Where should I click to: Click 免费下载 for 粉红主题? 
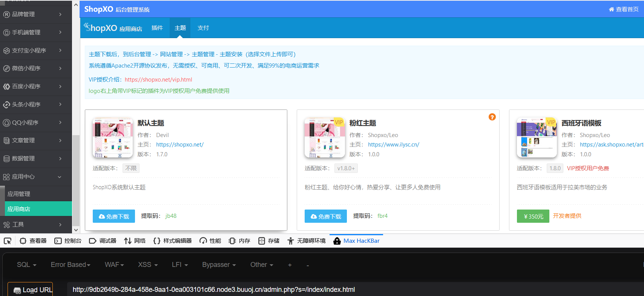click(x=326, y=216)
